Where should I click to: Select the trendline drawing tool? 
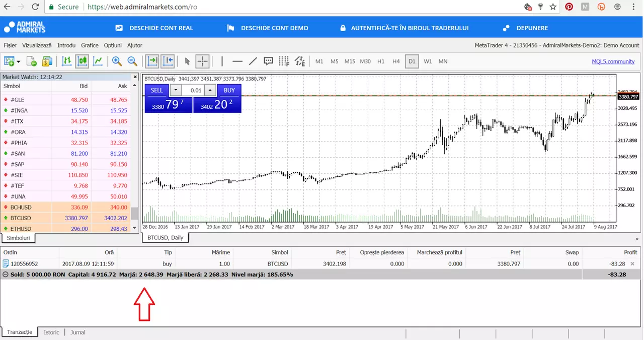click(x=253, y=61)
